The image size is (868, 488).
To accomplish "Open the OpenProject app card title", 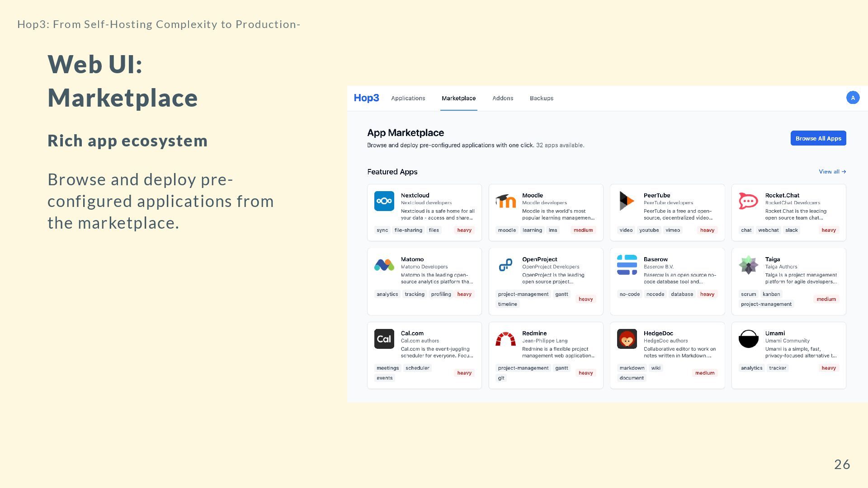I will [x=539, y=259].
